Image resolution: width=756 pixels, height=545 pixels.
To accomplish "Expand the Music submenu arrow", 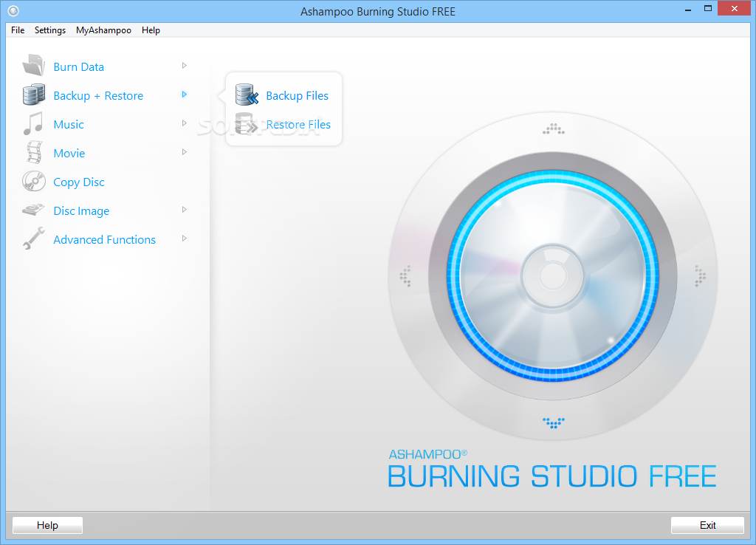I will 184,123.
